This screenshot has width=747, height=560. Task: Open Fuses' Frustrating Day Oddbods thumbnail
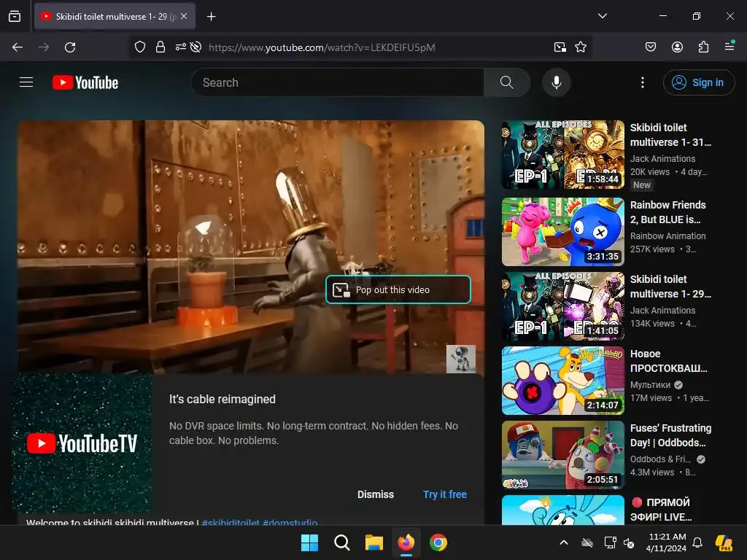562,455
